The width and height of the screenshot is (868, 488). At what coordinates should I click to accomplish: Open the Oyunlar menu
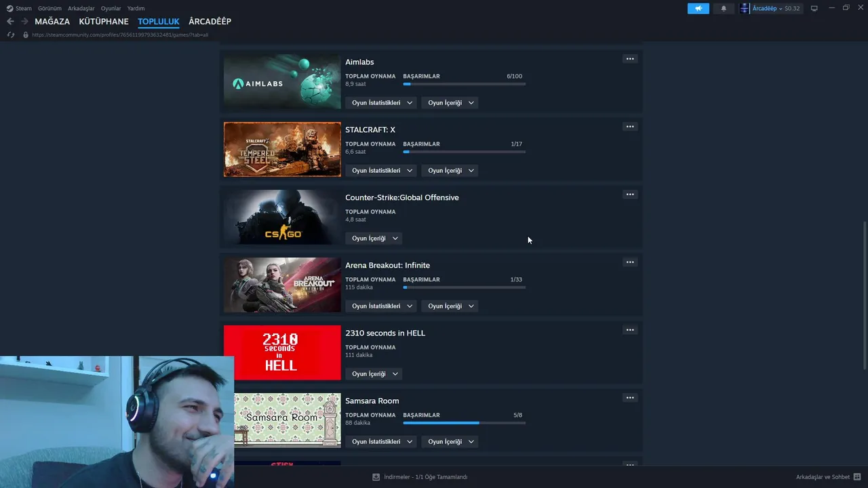pos(111,8)
